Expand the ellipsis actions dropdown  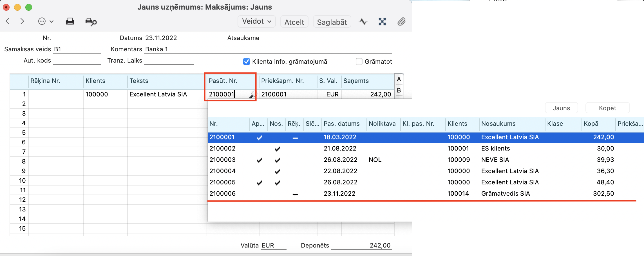[x=46, y=21]
